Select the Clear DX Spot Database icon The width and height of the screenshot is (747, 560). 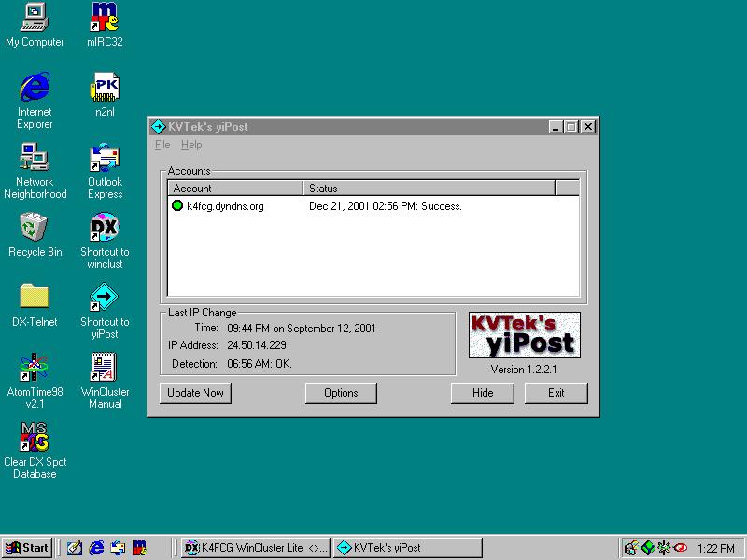[35, 438]
